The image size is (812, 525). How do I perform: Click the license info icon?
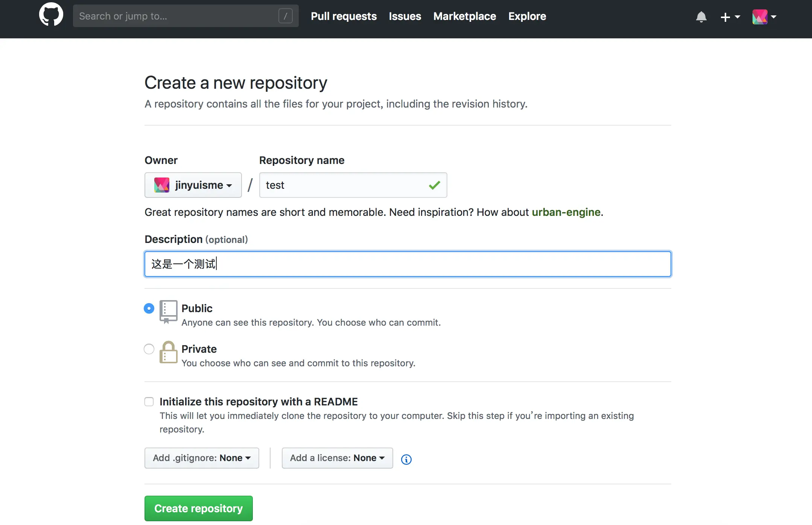(406, 459)
